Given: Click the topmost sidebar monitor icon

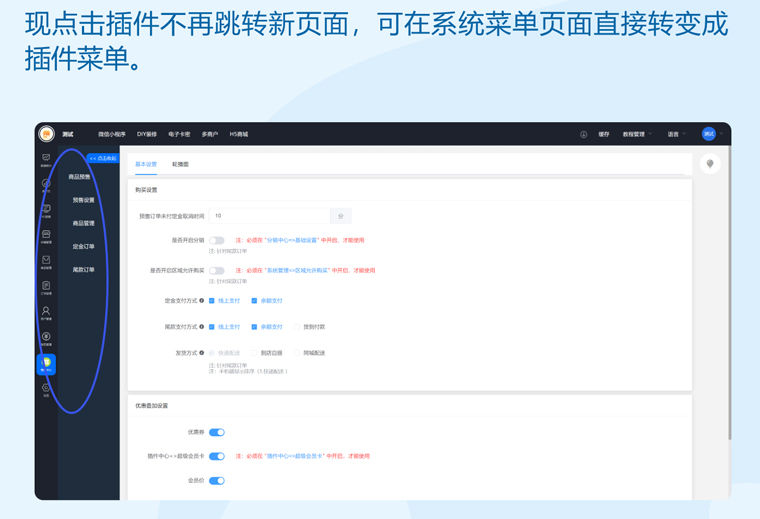Looking at the screenshot, I should (46, 159).
